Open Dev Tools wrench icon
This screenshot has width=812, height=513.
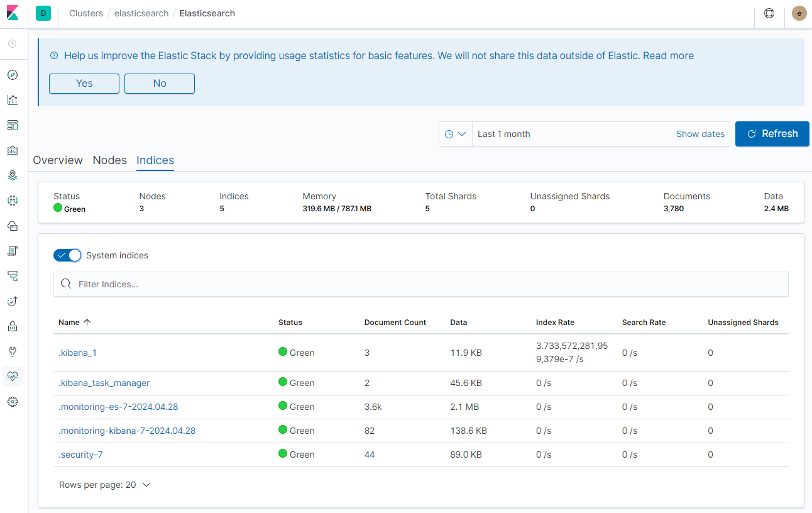click(x=13, y=351)
